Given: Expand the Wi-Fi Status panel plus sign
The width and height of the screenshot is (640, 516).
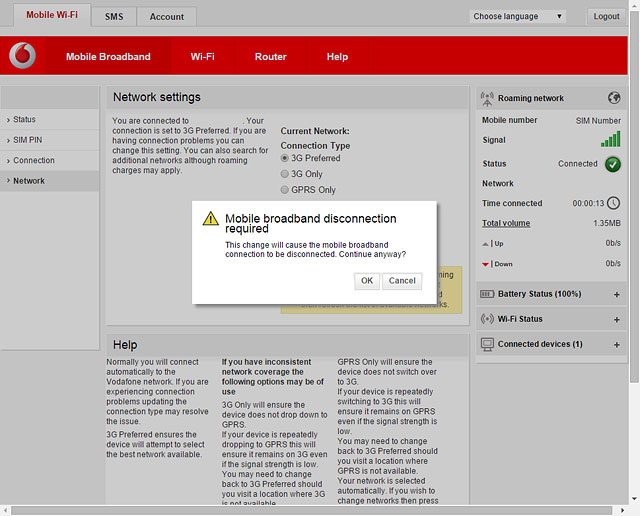Looking at the screenshot, I should tap(616, 319).
